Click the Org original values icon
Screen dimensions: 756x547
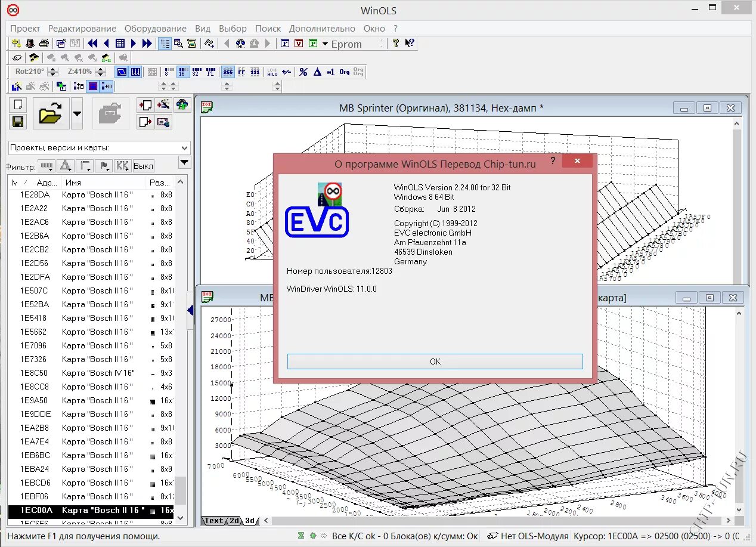click(345, 72)
